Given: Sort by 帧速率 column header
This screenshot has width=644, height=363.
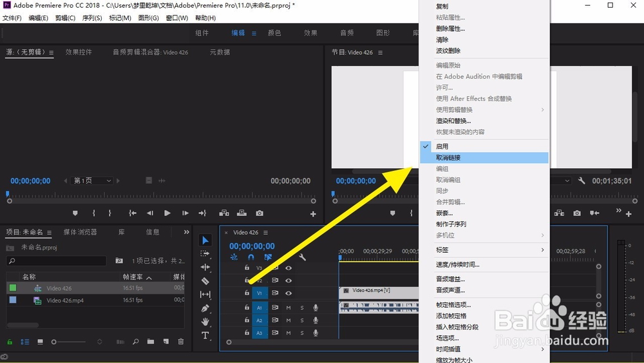Looking at the screenshot, I should point(132,277).
